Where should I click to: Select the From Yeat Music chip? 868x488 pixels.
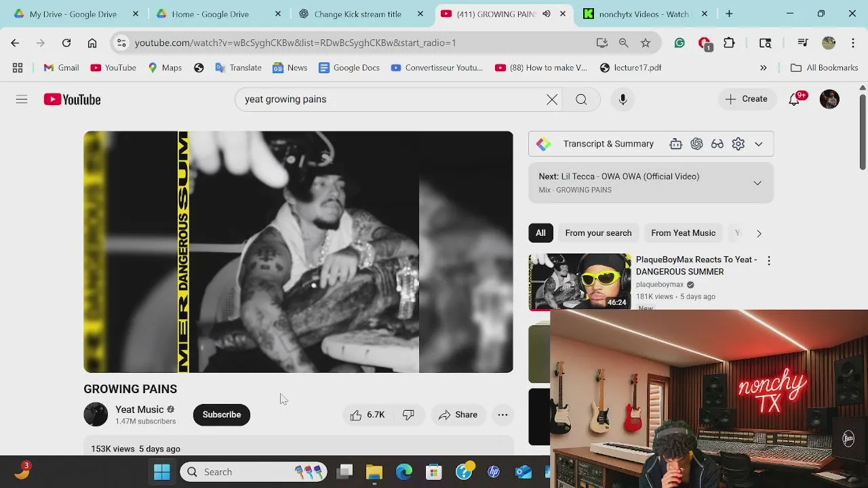point(684,233)
